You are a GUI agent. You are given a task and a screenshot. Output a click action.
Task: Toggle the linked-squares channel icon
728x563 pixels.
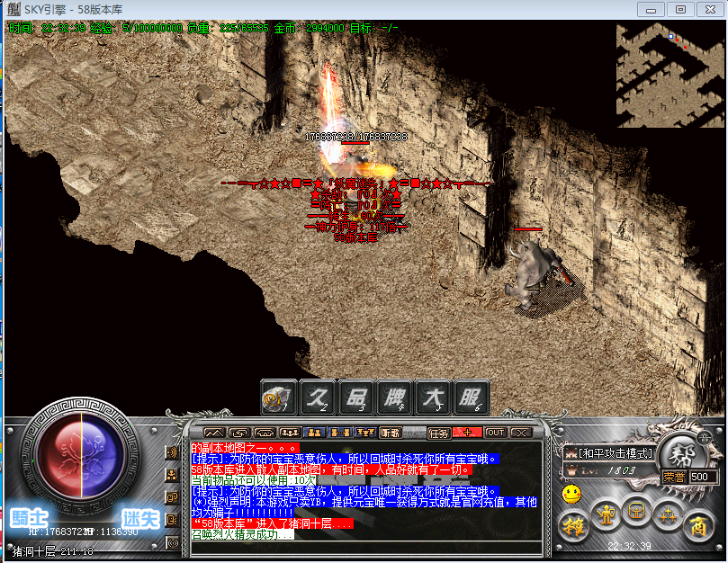click(172, 497)
